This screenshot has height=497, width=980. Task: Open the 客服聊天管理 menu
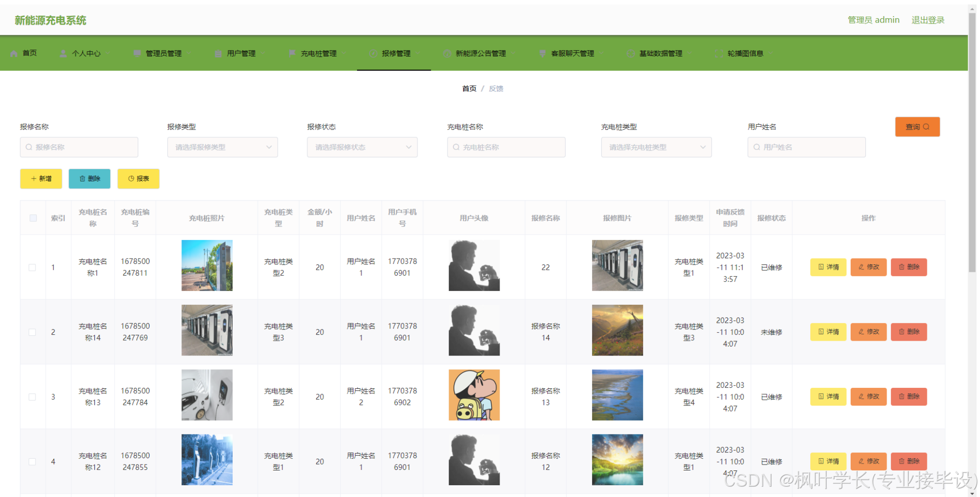coord(572,53)
